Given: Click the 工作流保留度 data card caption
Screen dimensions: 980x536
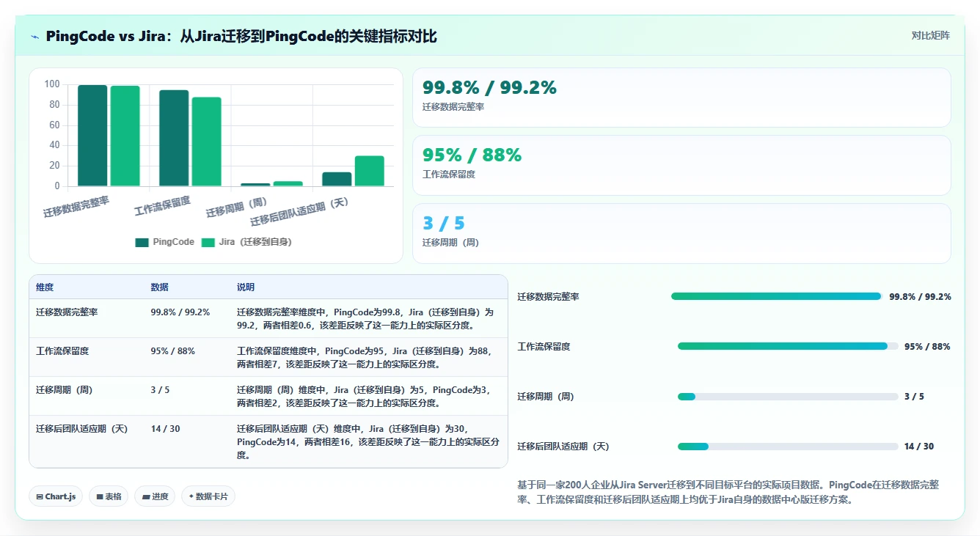Looking at the screenshot, I should point(449,175).
